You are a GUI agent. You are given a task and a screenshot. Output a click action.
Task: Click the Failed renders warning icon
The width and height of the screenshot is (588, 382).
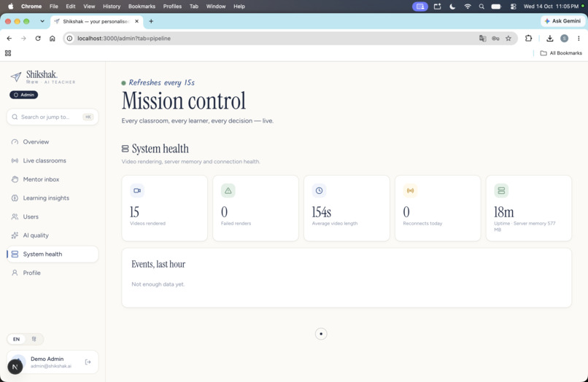click(228, 190)
